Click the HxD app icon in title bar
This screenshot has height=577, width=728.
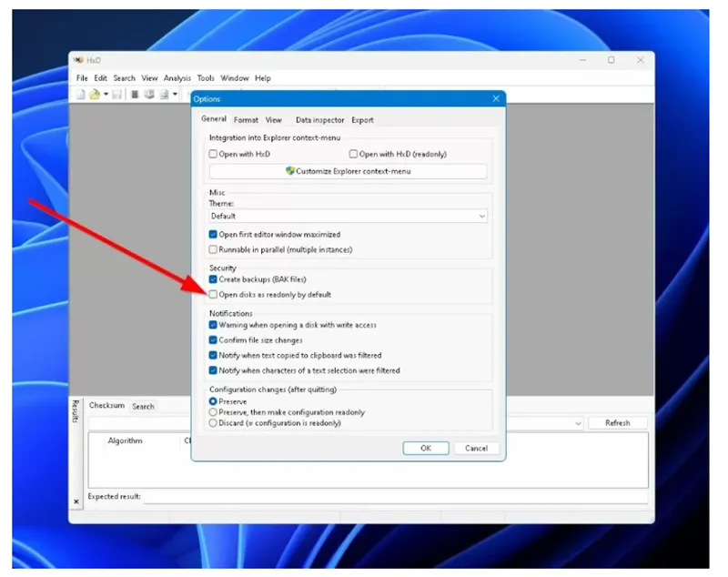pyautogui.click(x=78, y=60)
